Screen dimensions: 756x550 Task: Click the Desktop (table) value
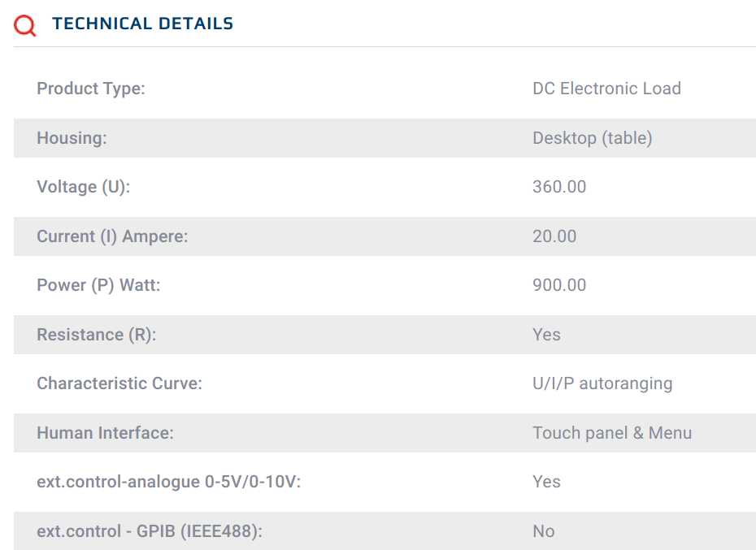click(x=592, y=138)
